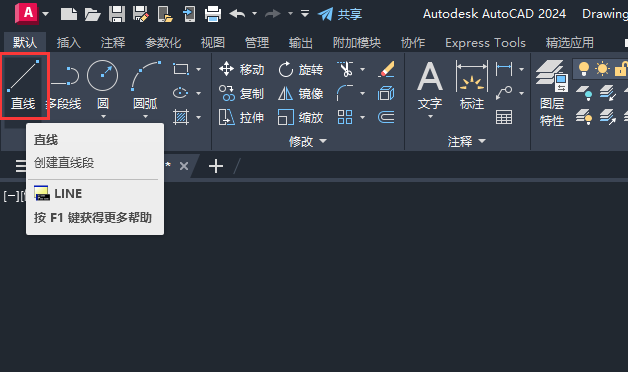Switch to the 默认 ribbon tab
The height and width of the screenshot is (372, 628).
[x=25, y=42]
